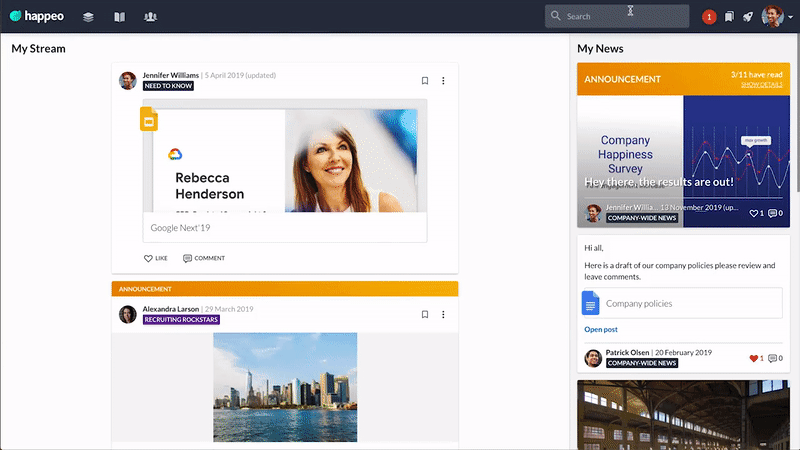The width and height of the screenshot is (800, 450).
Task: Click the Happeo logo
Action: coord(37,16)
